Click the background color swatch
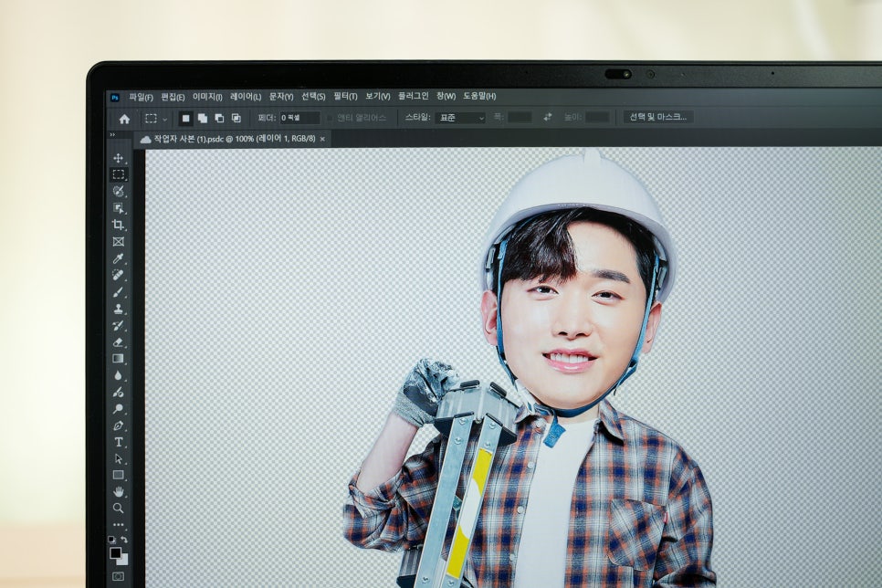The image size is (882, 588). pos(122,560)
